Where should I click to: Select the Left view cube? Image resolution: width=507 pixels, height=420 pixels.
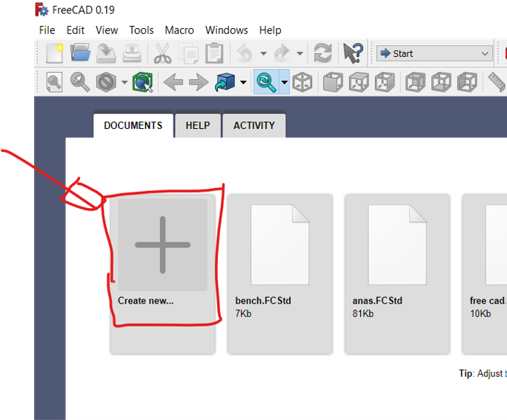coord(467,82)
